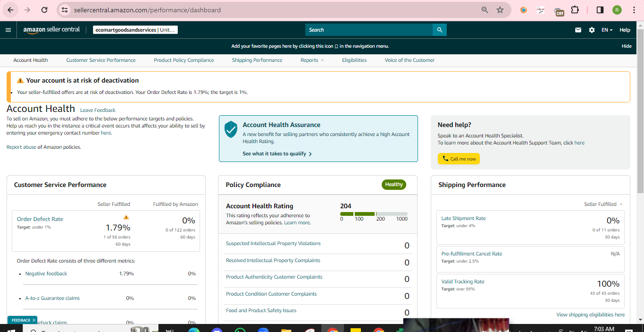
Task: Bookmark this page with the star icon
Action: coord(500,10)
